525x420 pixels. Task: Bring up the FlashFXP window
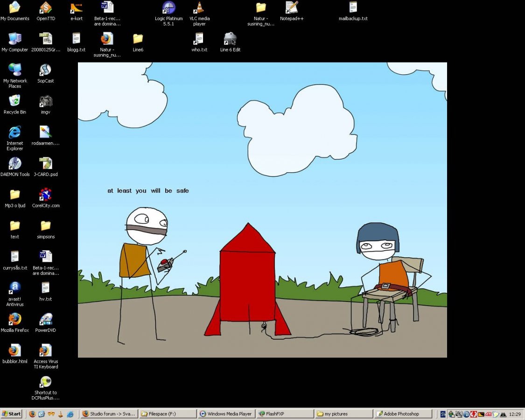click(x=285, y=414)
